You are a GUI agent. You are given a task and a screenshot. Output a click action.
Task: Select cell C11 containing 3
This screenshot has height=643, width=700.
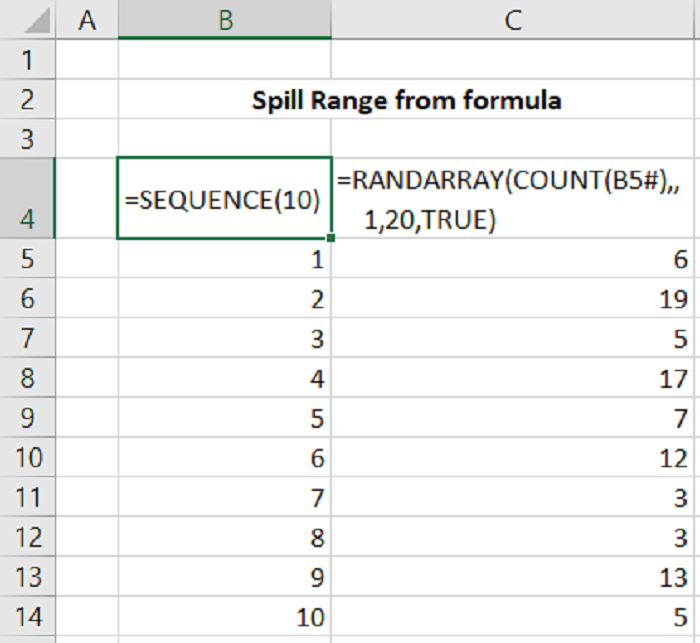[x=513, y=497]
